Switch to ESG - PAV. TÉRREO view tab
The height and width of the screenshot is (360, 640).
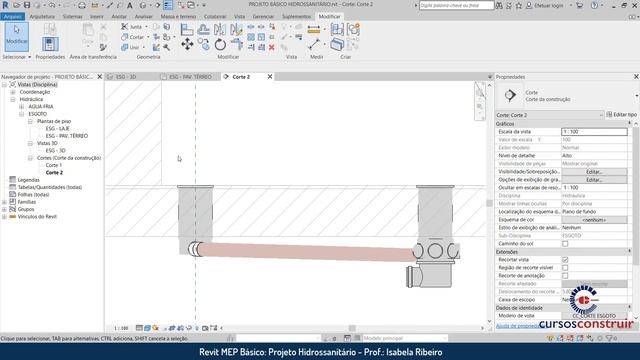click(x=190, y=77)
